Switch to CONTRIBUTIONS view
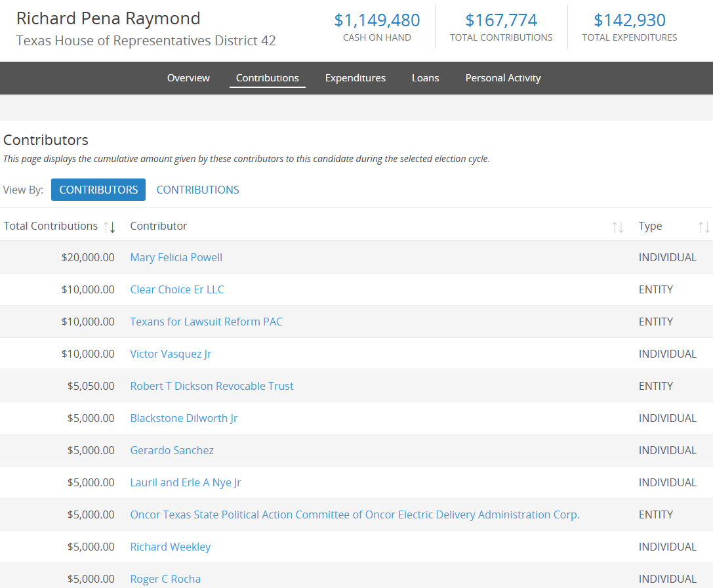 (197, 190)
